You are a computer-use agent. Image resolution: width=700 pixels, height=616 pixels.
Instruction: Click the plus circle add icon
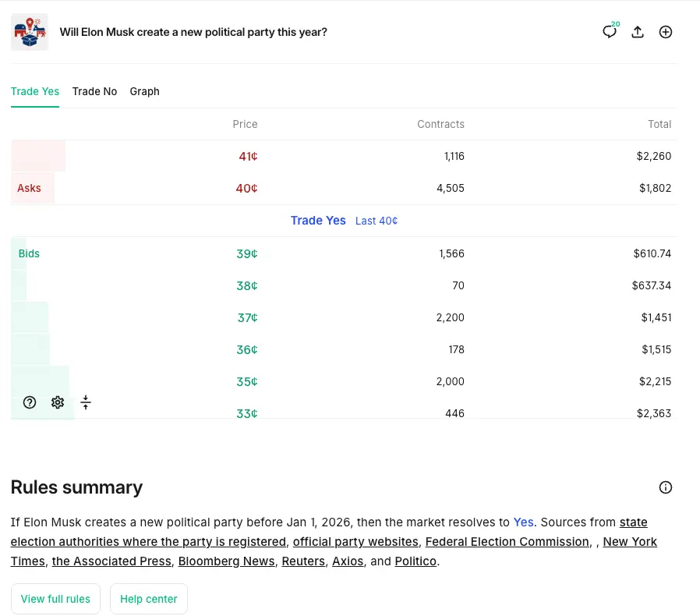pyautogui.click(x=666, y=32)
